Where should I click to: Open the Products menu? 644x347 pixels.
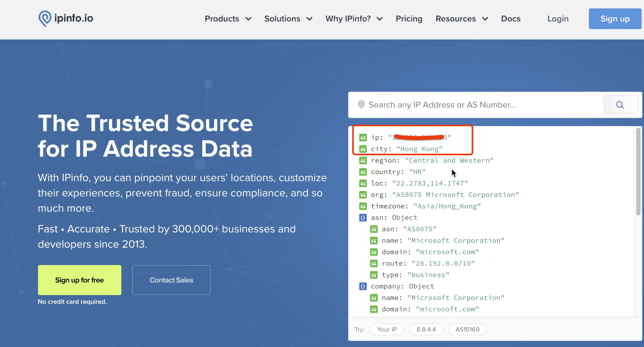(222, 19)
